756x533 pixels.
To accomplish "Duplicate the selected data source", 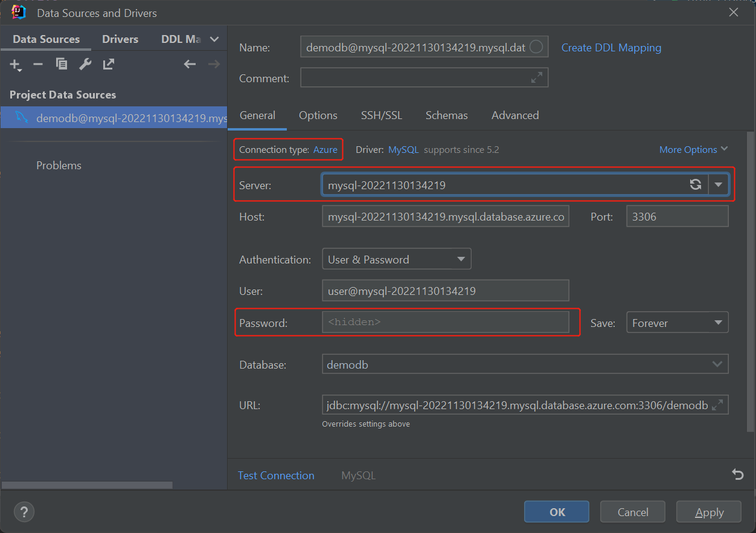I will pos(62,64).
